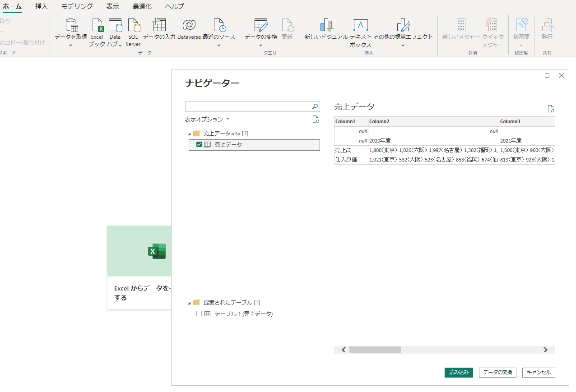Image resolution: width=576 pixels, height=392 pixels.
Task: Collapse the 売上データ.xlsx folder node
Action: tap(189, 134)
